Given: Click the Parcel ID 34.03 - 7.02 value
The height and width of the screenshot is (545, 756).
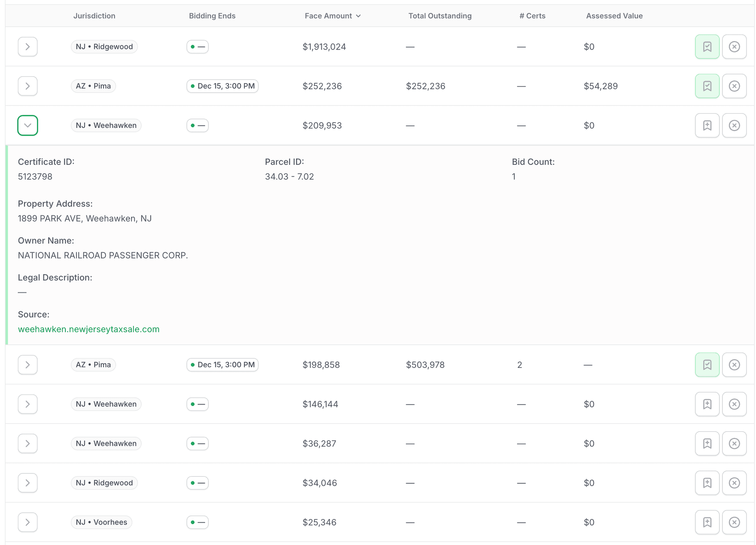Looking at the screenshot, I should point(289,176).
